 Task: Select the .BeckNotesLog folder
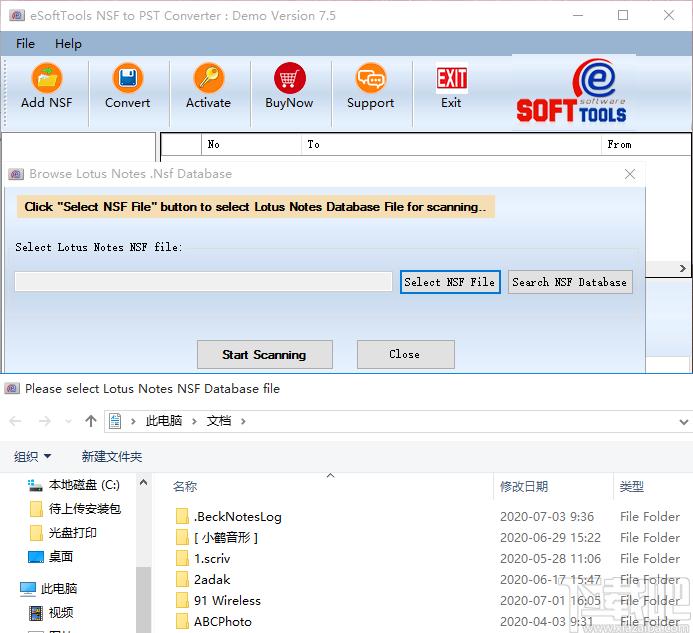(x=238, y=517)
